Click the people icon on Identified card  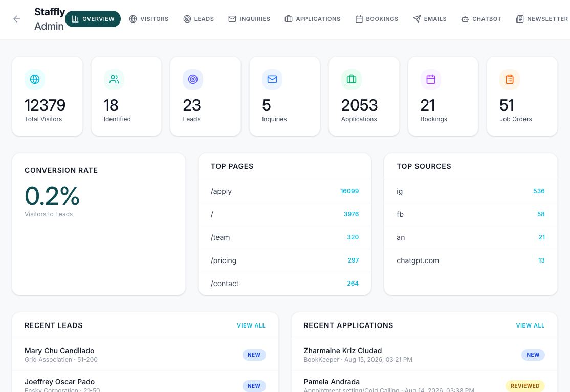(114, 79)
